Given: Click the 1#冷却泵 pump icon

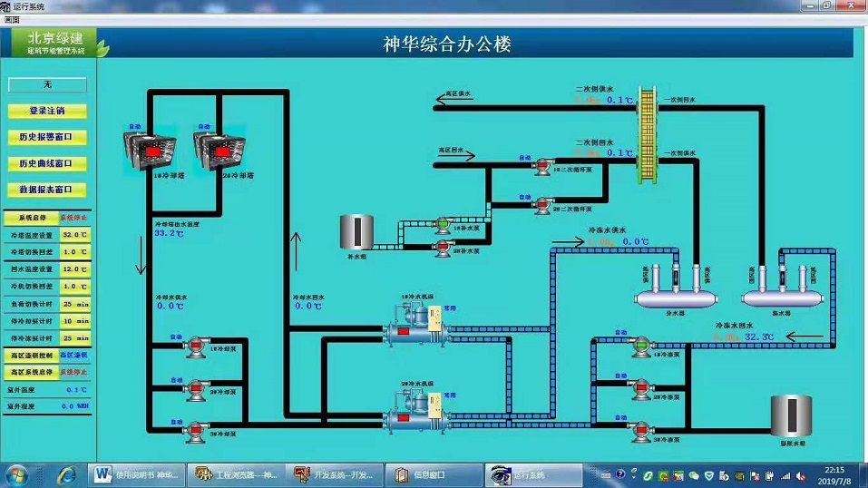Looking at the screenshot, I should coord(193,348).
